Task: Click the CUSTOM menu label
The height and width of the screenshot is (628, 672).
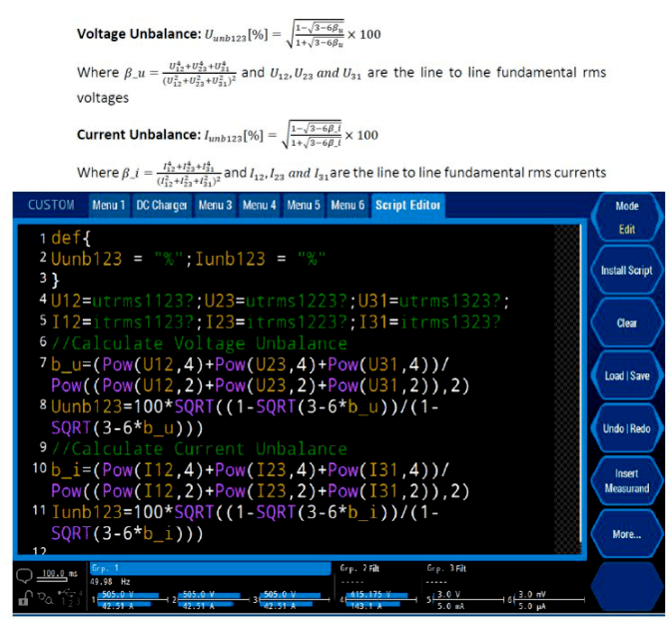Action: pos(50,205)
